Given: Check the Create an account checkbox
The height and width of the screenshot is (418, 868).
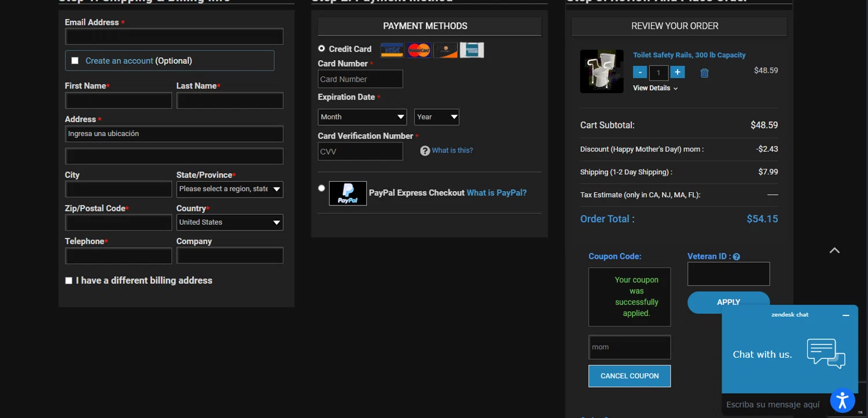Looking at the screenshot, I should [75, 61].
